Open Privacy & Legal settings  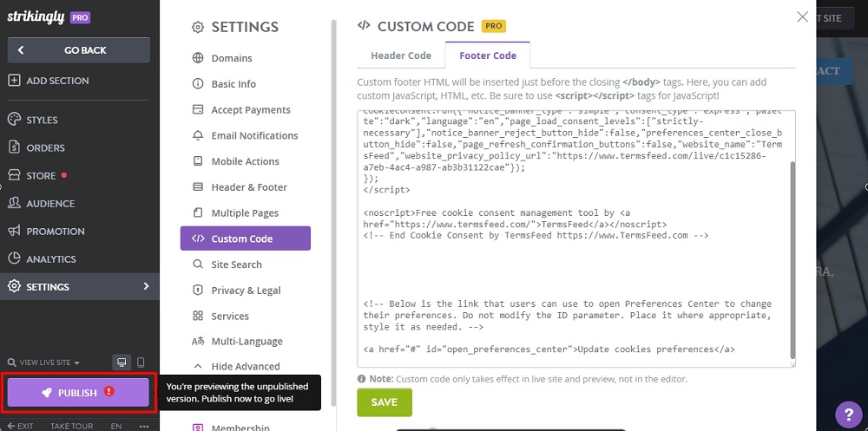pyautogui.click(x=246, y=291)
